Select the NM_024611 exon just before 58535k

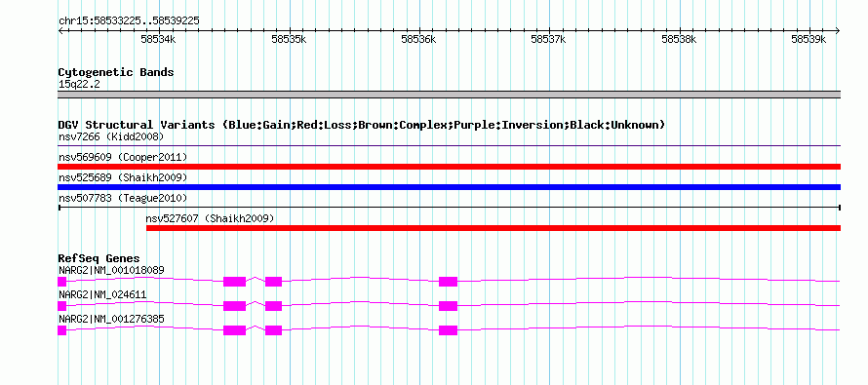coord(273,306)
